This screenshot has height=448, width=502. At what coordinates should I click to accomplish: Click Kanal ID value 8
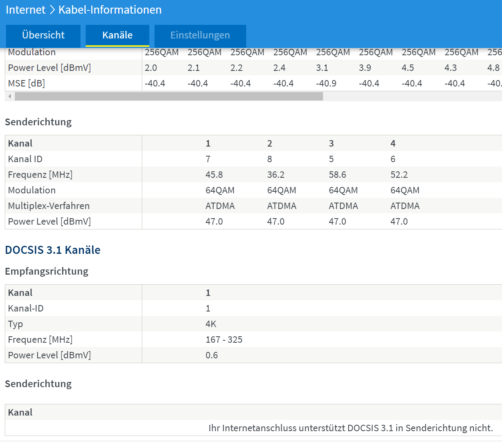pyautogui.click(x=270, y=159)
